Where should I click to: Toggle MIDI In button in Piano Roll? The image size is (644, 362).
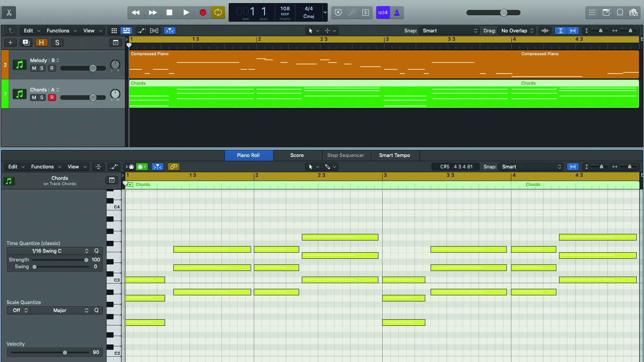(129, 167)
